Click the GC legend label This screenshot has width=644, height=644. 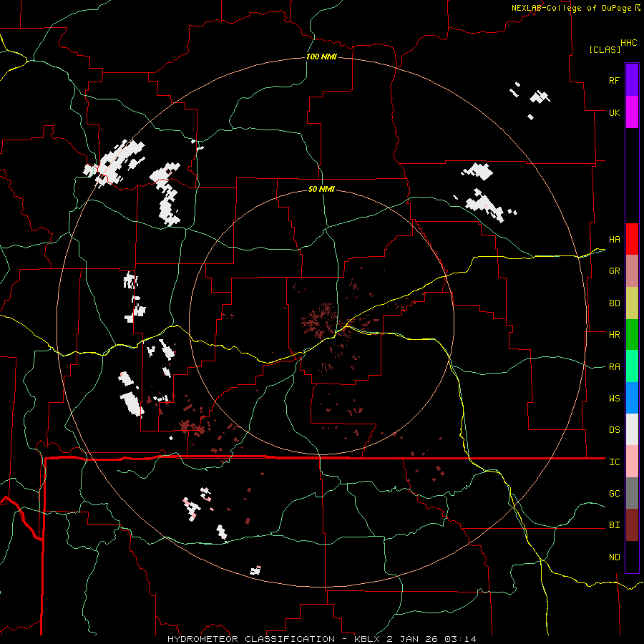click(x=615, y=494)
